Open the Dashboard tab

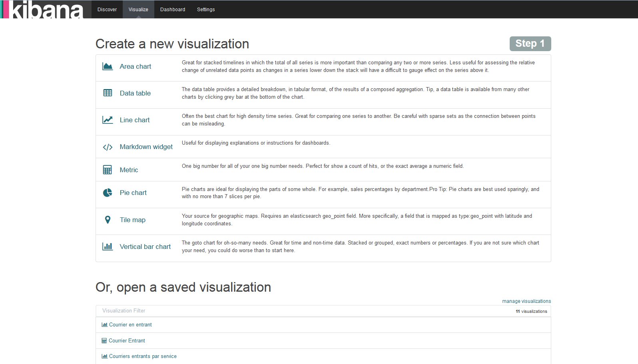(x=173, y=9)
